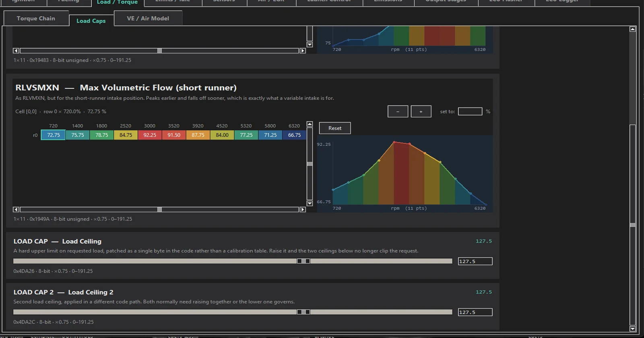Edit the LOAD CAP 2 value field 127.5
Image resolution: width=644 pixels, height=338 pixels.
(475, 312)
